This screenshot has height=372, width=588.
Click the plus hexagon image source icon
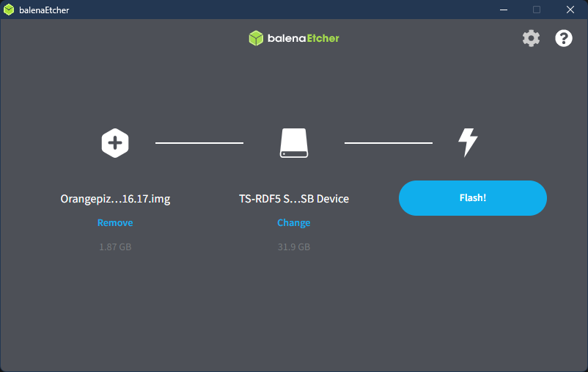[115, 143]
